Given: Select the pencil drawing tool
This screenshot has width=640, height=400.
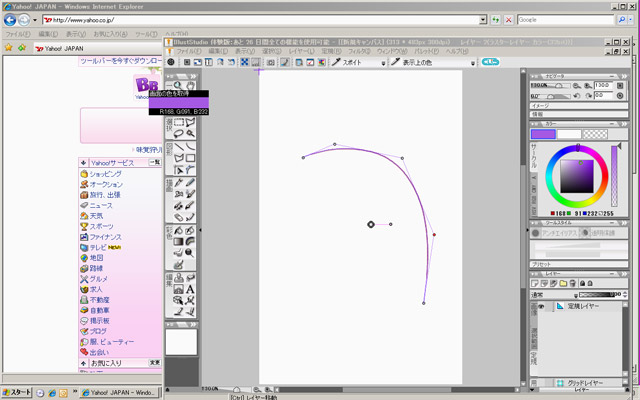Looking at the screenshot, I should click(x=190, y=182).
